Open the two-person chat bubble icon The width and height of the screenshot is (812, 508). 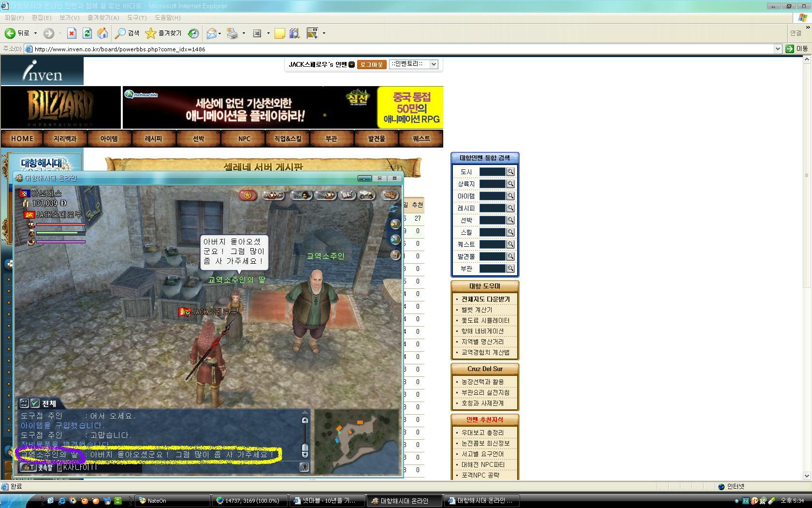pyautogui.click(x=366, y=195)
